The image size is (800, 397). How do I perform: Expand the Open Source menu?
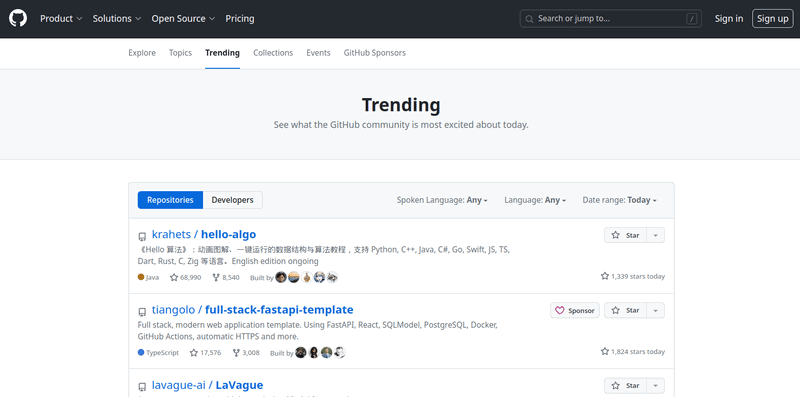[x=183, y=19]
